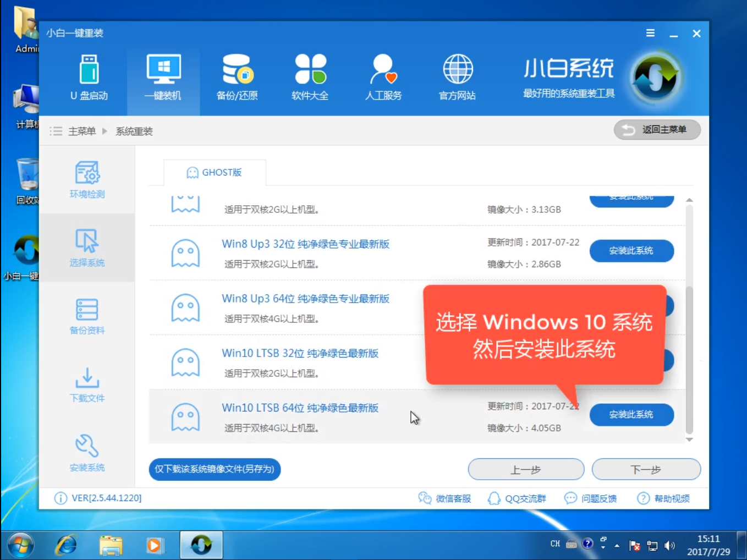Open QQ交流群 in the footer

pos(517,498)
